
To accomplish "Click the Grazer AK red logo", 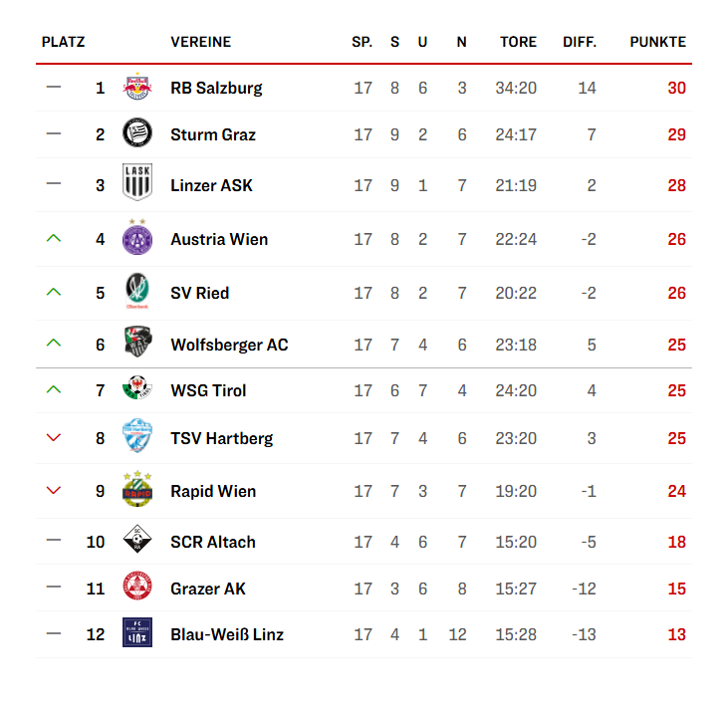I will 136,588.
